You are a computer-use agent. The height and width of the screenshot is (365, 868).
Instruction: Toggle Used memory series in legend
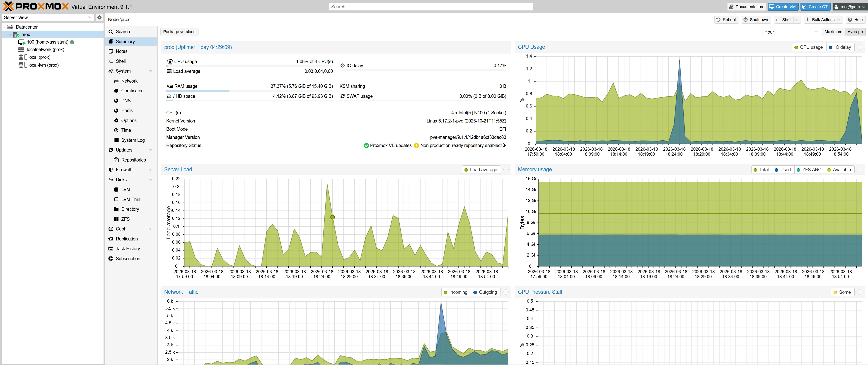pyautogui.click(x=783, y=170)
